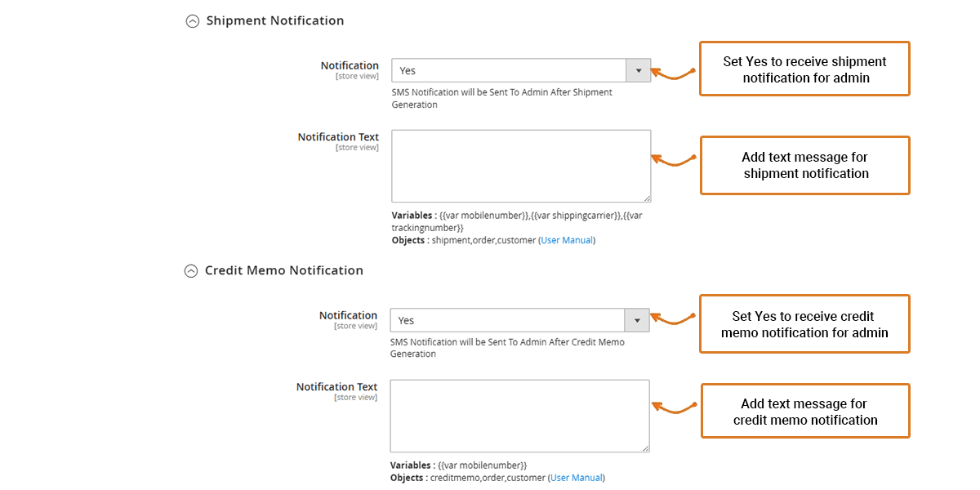Open the User Manual link under shipment variables
This screenshot has height=490, width=980.
tap(567, 240)
